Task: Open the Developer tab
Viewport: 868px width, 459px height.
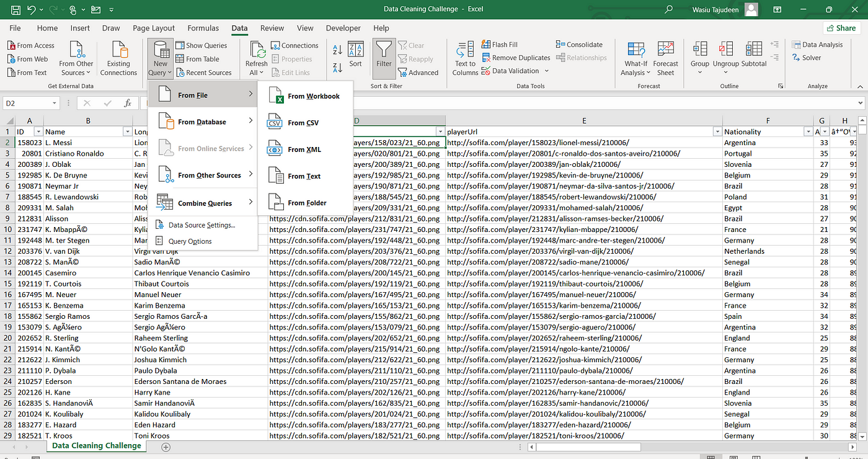Action: [343, 28]
